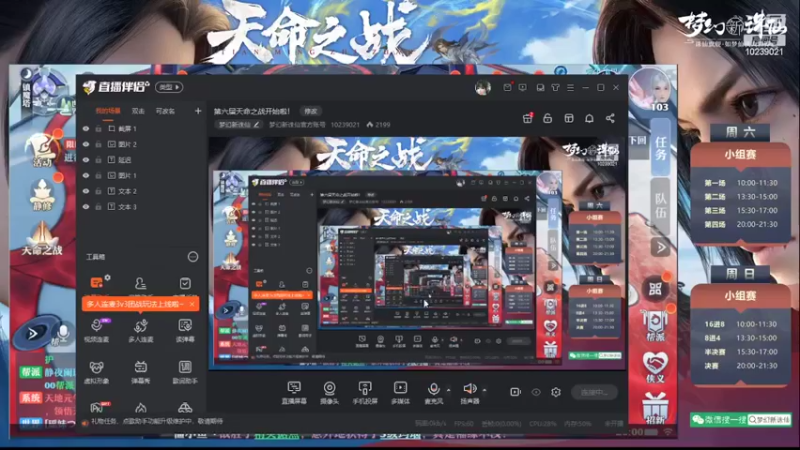This screenshot has height=450, width=800.
Task: Open the layout icon in the top bar
Action: coord(569,118)
